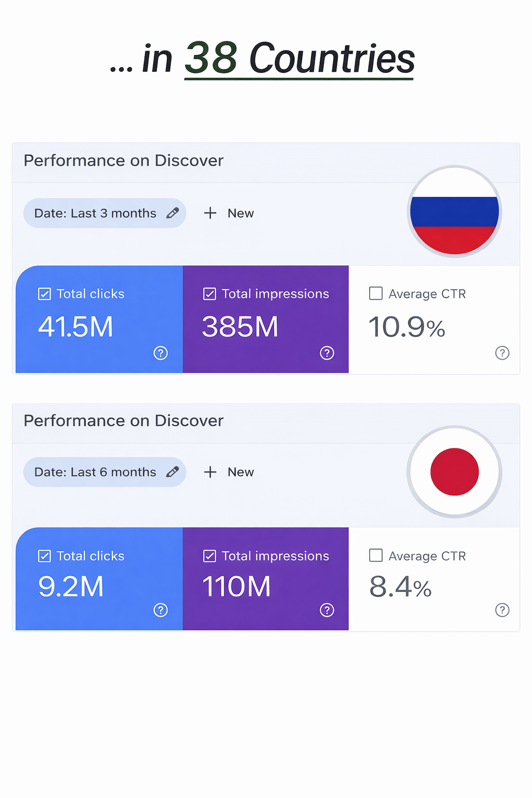
Task: Open the help icon on the 9.2M card
Action: tap(161, 610)
